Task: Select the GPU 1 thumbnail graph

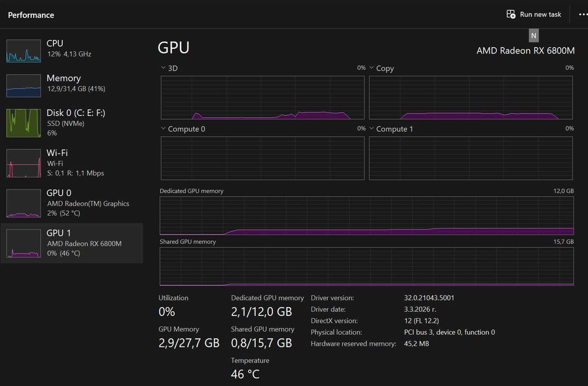Action: pyautogui.click(x=24, y=244)
